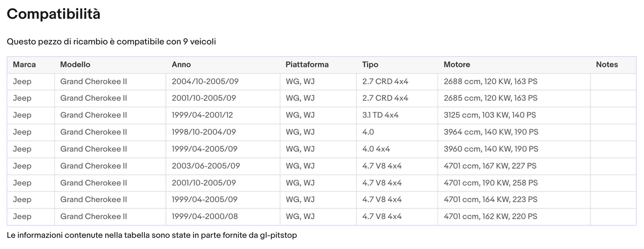
Task: Click the Motore column header
Action: pos(456,65)
